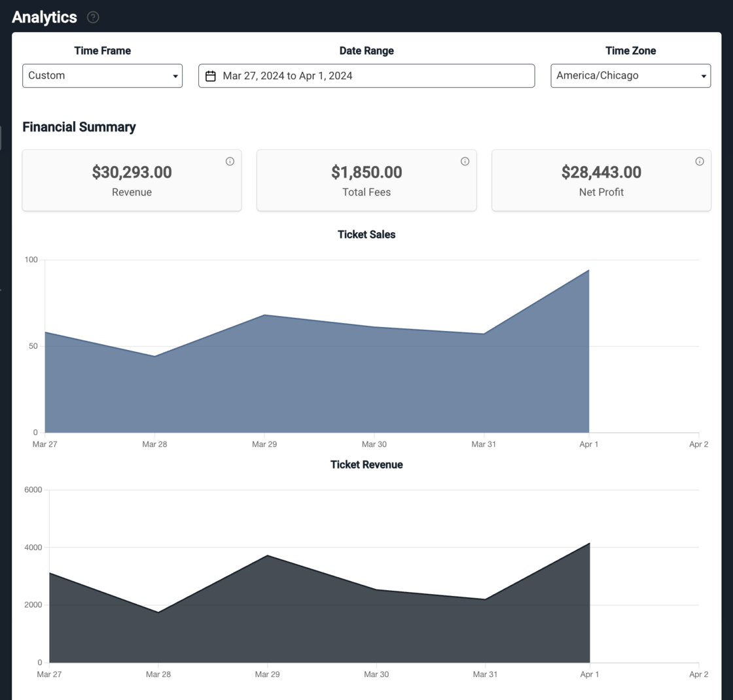The width and height of the screenshot is (733, 700).
Task: Click the Ticket Revenue chart title
Action: tap(366, 465)
